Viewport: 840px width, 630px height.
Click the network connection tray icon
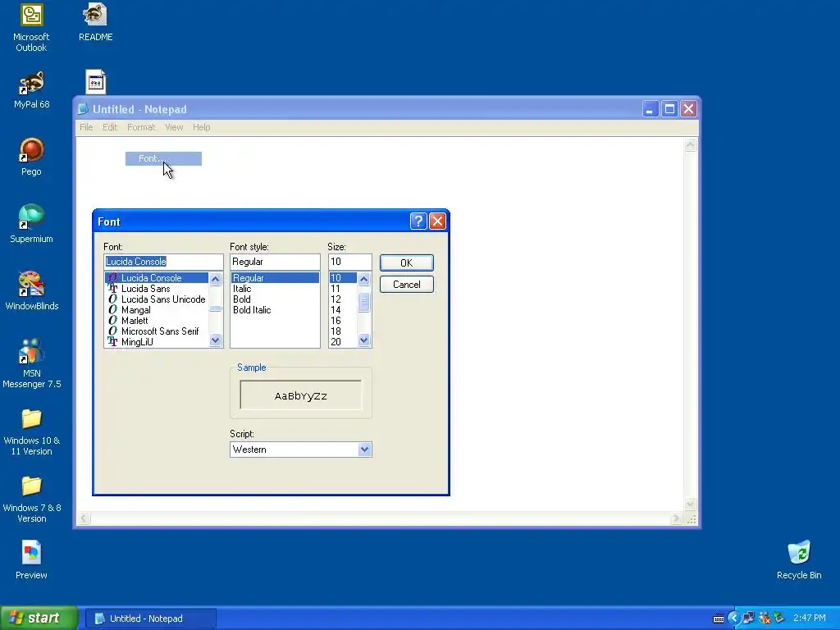(x=749, y=619)
